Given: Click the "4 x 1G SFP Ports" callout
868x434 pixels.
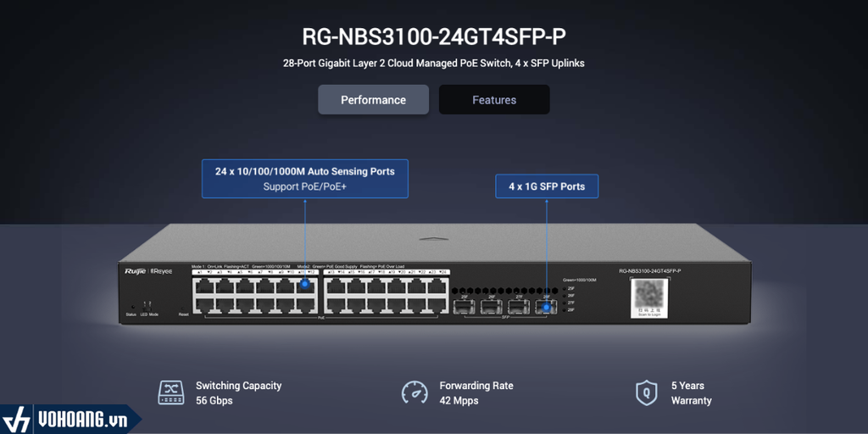Looking at the screenshot, I should [x=547, y=186].
